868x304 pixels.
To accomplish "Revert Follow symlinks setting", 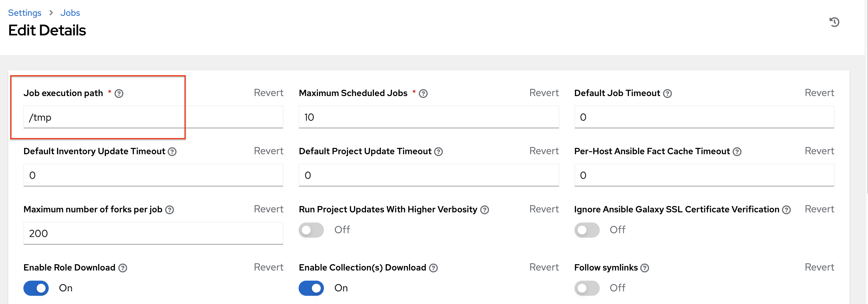I will 819,267.
